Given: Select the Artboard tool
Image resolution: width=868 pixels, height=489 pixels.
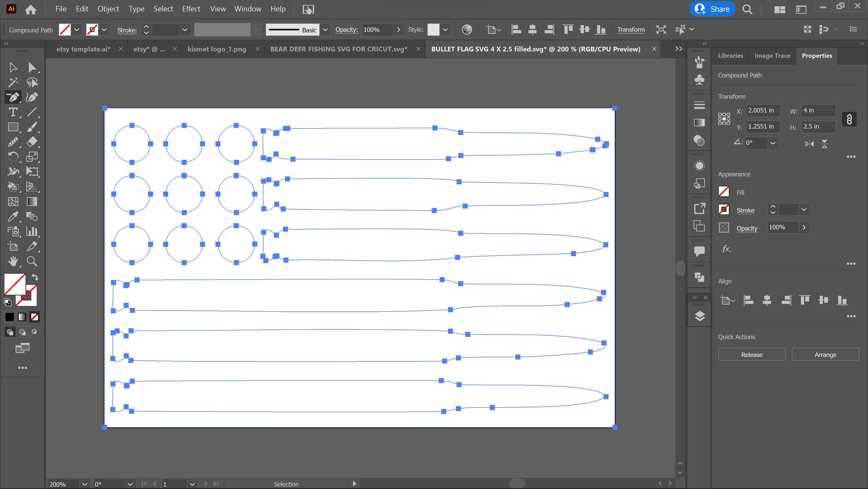Looking at the screenshot, I should [x=13, y=246].
